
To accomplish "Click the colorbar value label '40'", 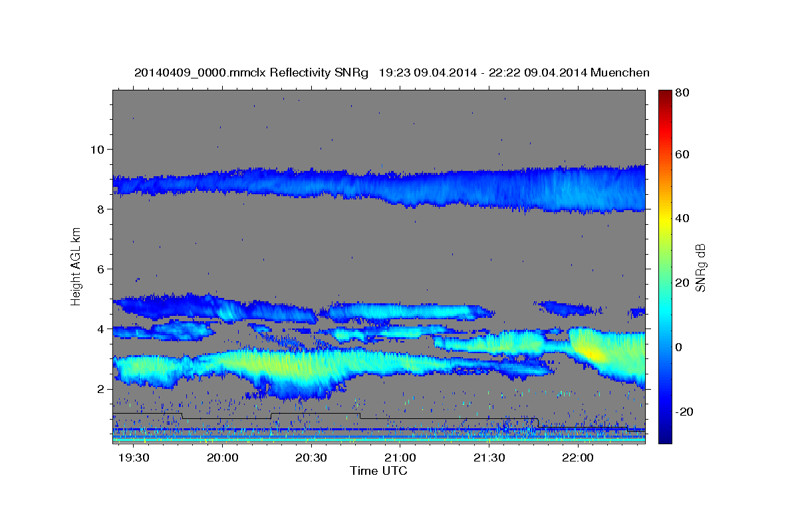I will coord(682,218).
